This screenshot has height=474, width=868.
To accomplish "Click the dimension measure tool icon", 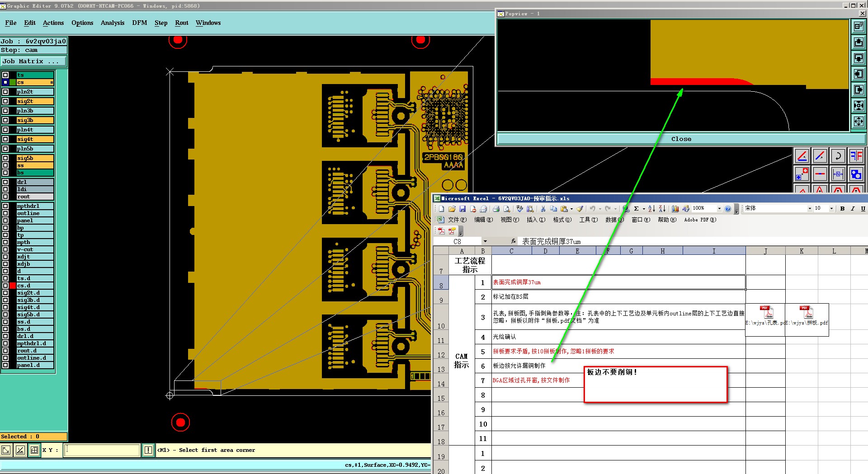I will tap(838, 174).
